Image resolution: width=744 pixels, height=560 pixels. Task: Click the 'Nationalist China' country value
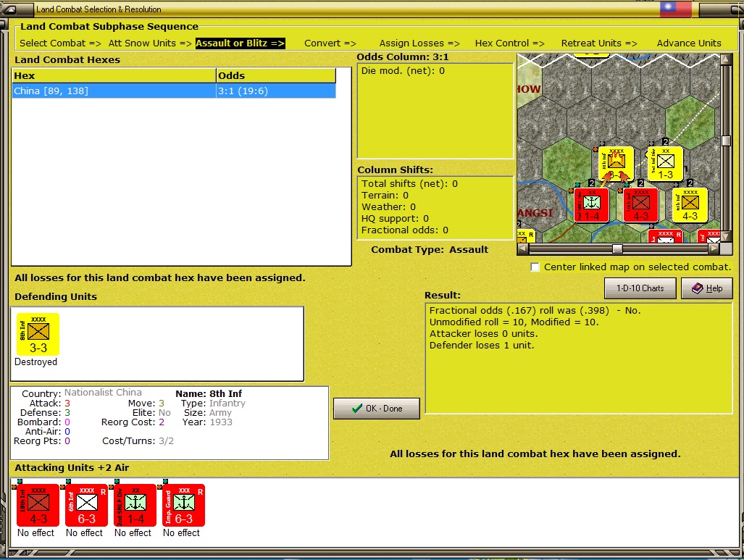tap(103, 393)
